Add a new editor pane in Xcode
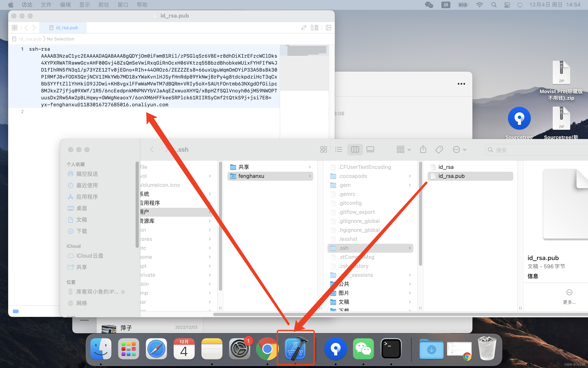 pos(328,28)
